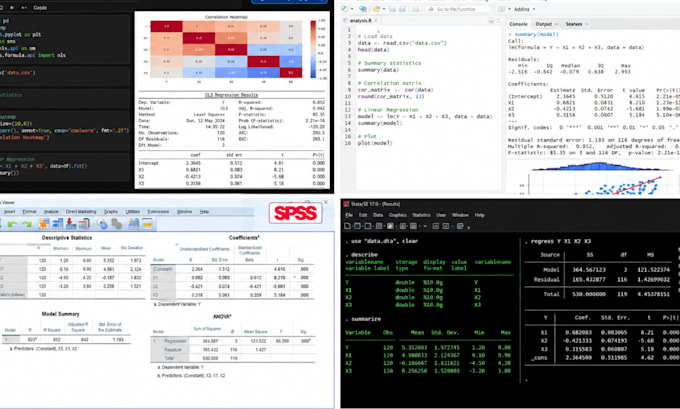Click the grid panes icon in RStudio toolbar
Screen dimensions: 680x409
pos(501,9)
